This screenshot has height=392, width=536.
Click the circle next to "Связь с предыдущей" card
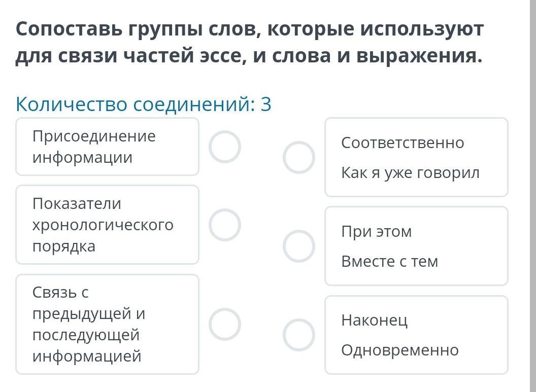pos(224,324)
